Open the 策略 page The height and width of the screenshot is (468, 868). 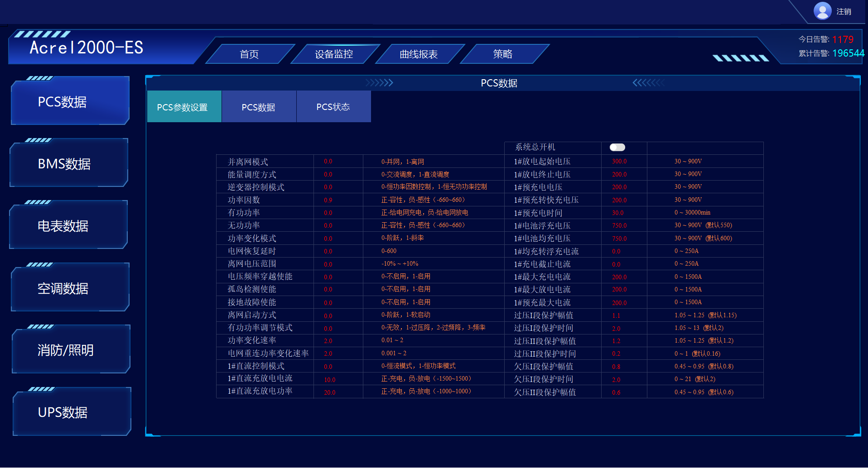coord(502,53)
